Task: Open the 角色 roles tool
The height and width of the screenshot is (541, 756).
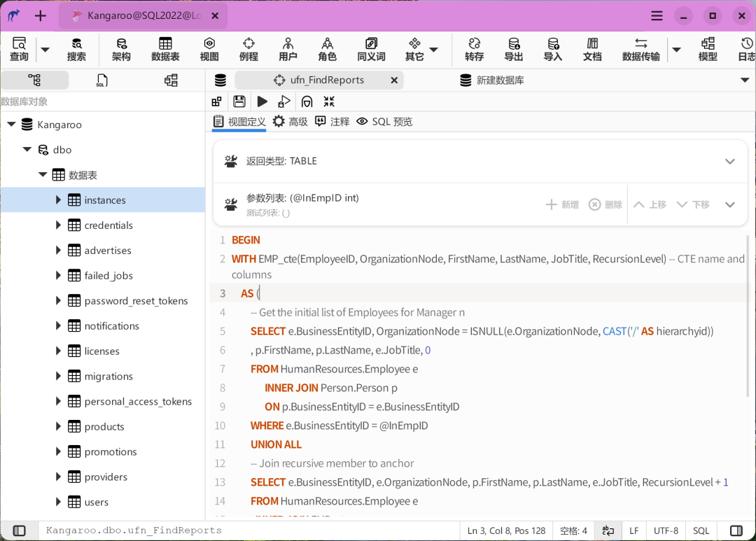Action: (328, 49)
